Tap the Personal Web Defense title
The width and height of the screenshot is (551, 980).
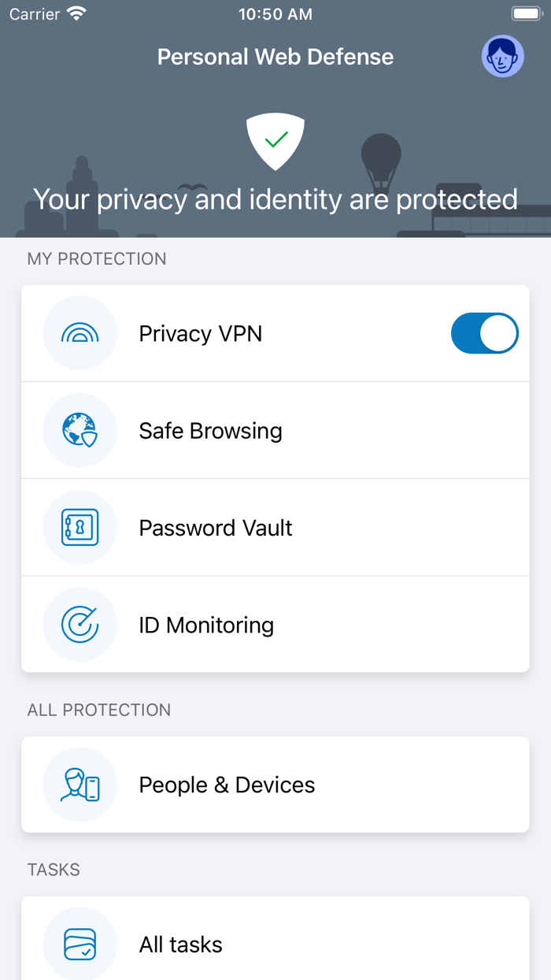tap(275, 56)
